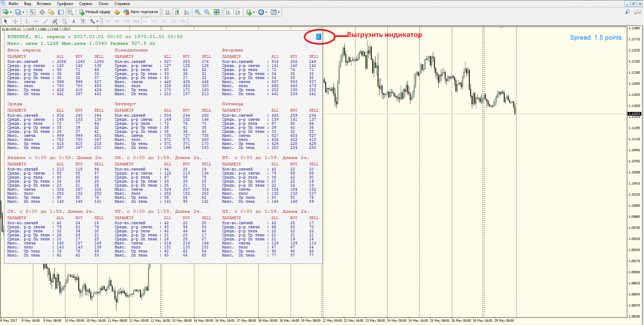Toggle the Data Window crosshair icon

coord(42,12)
